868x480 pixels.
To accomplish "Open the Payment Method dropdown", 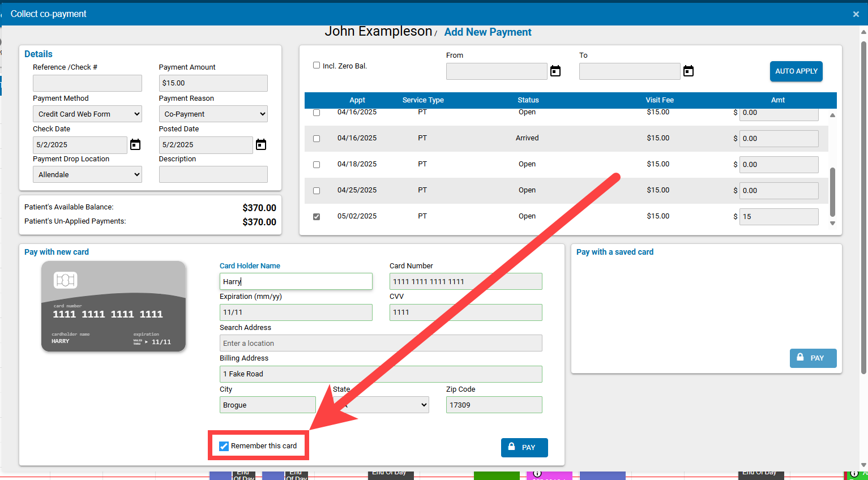I will tap(87, 113).
